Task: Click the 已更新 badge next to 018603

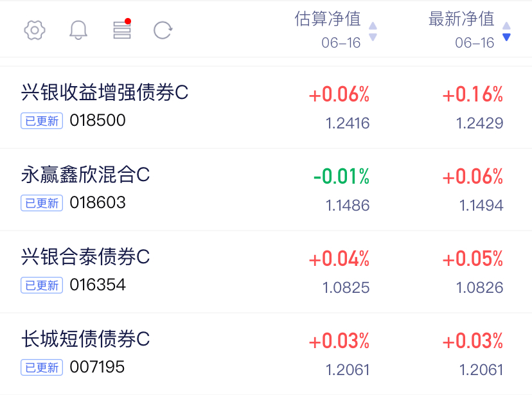Action: pos(42,203)
